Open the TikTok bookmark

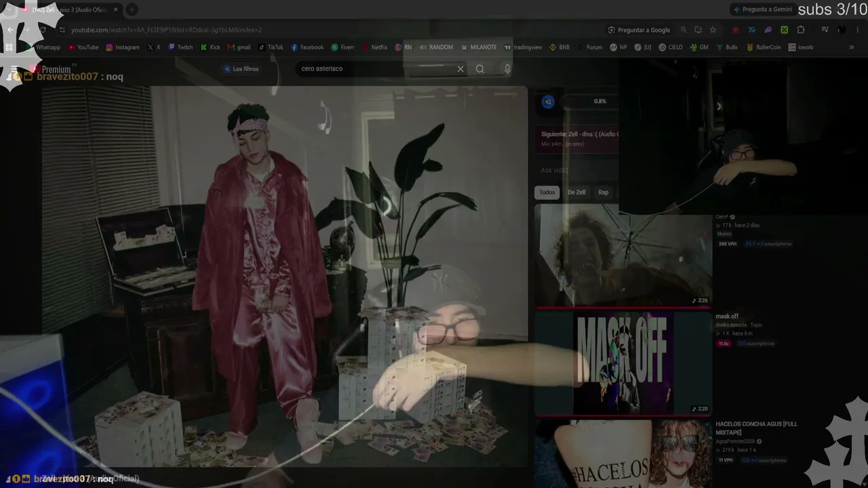click(271, 47)
